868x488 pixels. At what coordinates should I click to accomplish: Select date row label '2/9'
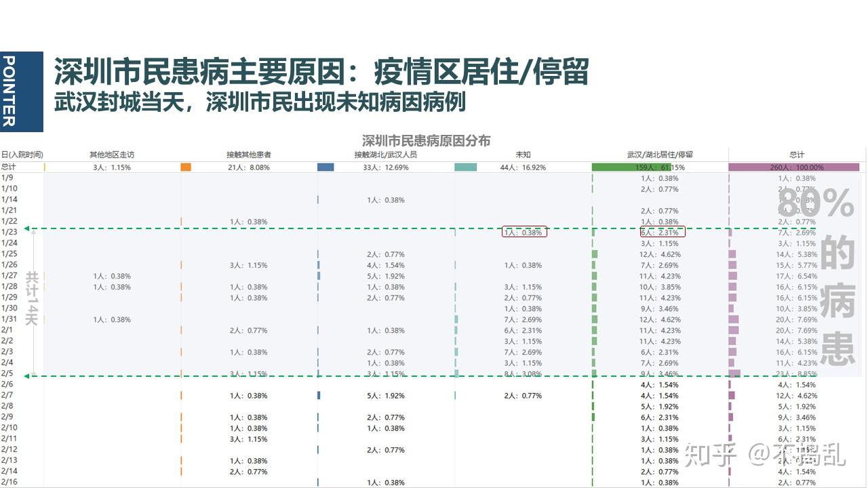point(7,417)
